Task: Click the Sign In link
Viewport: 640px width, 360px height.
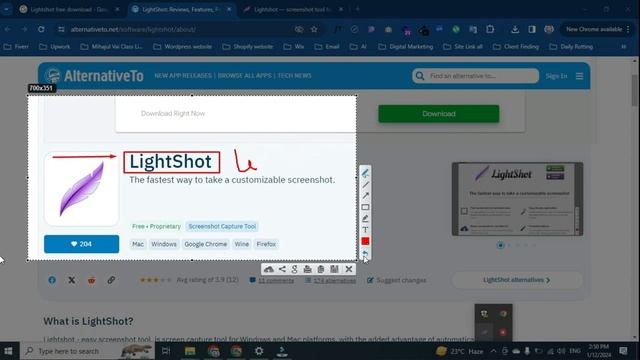Action: click(556, 76)
